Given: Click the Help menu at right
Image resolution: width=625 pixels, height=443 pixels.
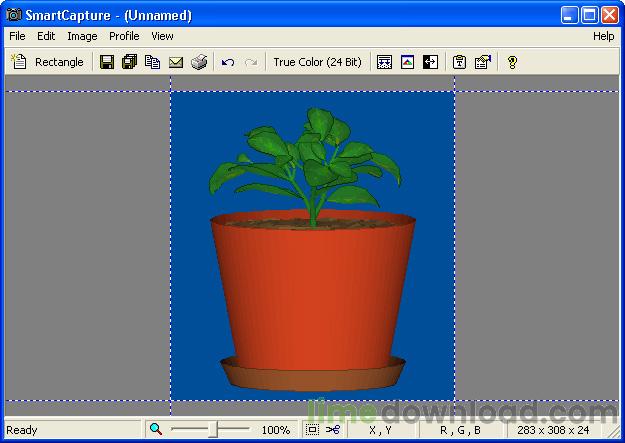Looking at the screenshot, I should click(x=603, y=36).
